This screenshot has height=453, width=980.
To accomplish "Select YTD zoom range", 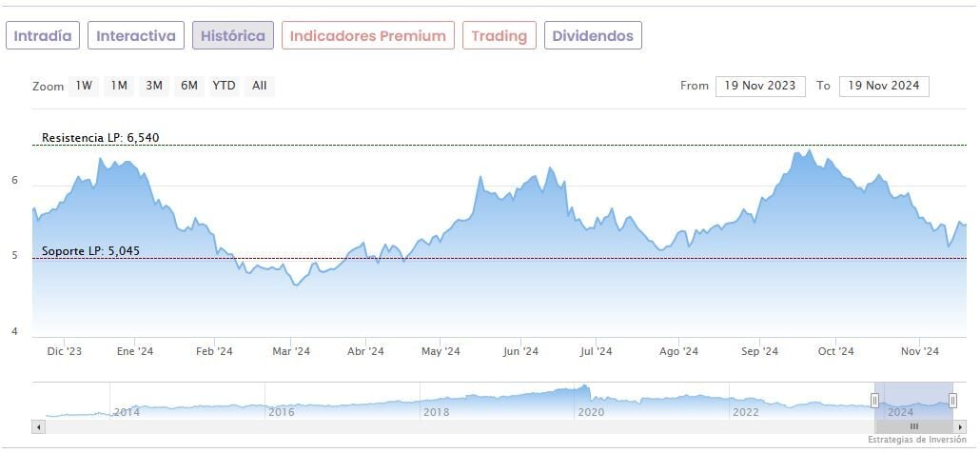I will coord(224,86).
